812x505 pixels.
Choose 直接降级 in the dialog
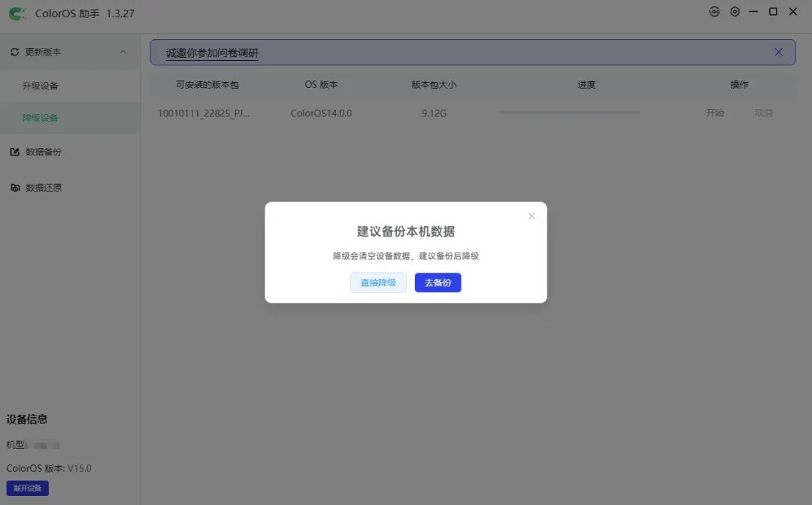(378, 283)
